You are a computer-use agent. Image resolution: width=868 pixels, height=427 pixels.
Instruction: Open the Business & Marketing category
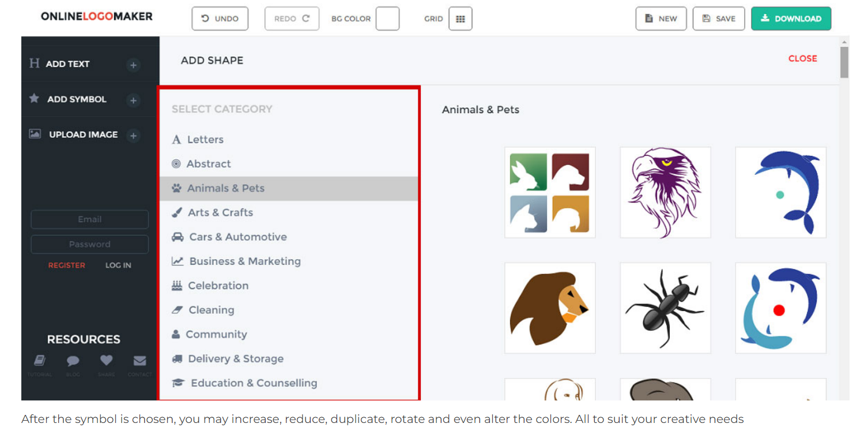[x=244, y=261]
